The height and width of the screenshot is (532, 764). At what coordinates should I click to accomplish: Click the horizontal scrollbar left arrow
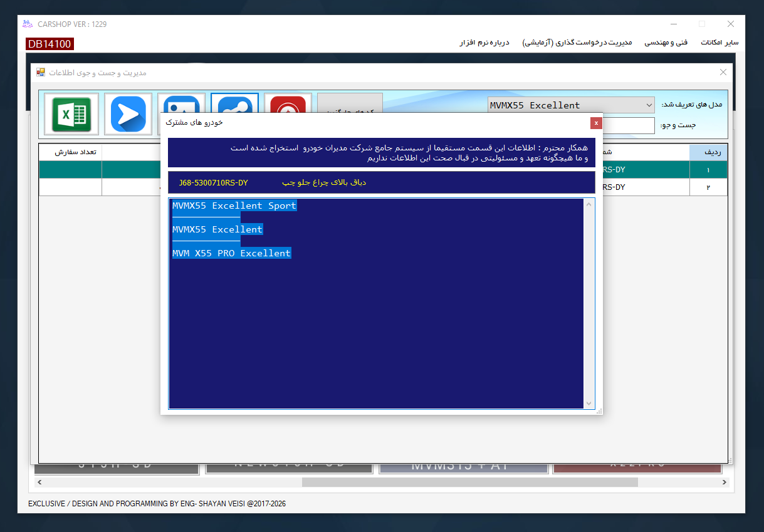coord(39,482)
